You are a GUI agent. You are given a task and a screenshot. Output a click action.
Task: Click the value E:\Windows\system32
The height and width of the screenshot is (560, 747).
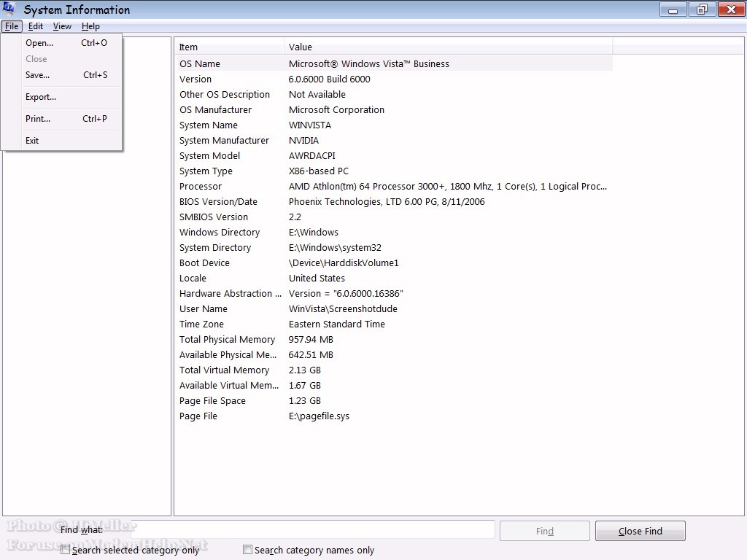click(335, 248)
